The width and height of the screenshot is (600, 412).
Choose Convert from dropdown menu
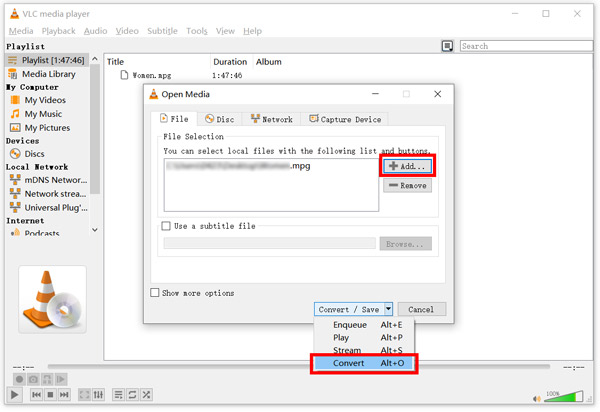coord(364,363)
